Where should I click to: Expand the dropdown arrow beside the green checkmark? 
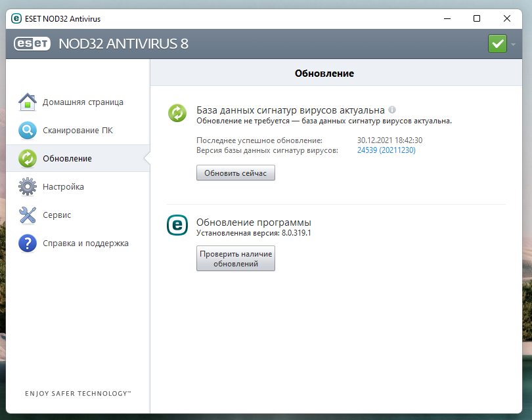click(x=513, y=44)
